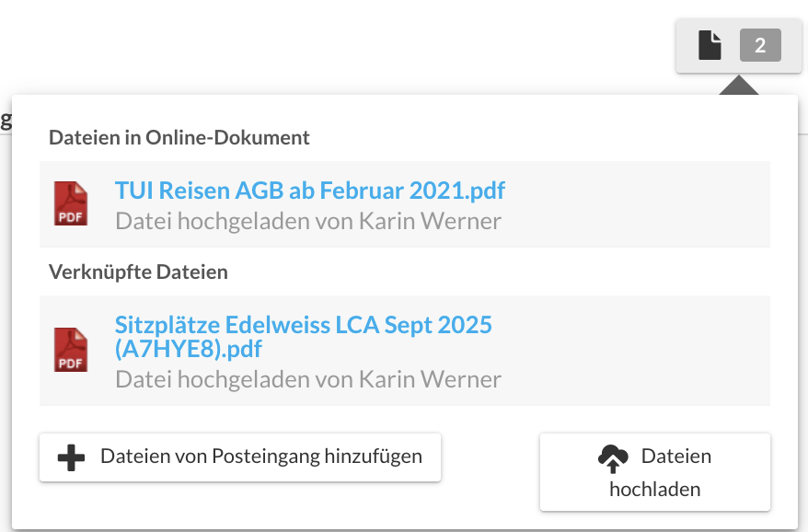The width and height of the screenshot is (808, 532).
Task: Click the Dateien in Online-Dokument heading
Action: click(179, 138)
